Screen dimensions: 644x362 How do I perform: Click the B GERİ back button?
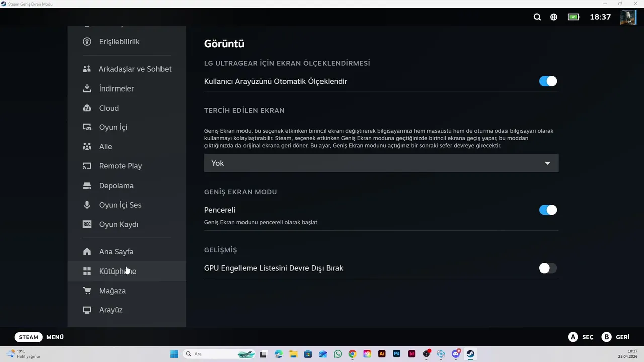click(x=616, y=337)
